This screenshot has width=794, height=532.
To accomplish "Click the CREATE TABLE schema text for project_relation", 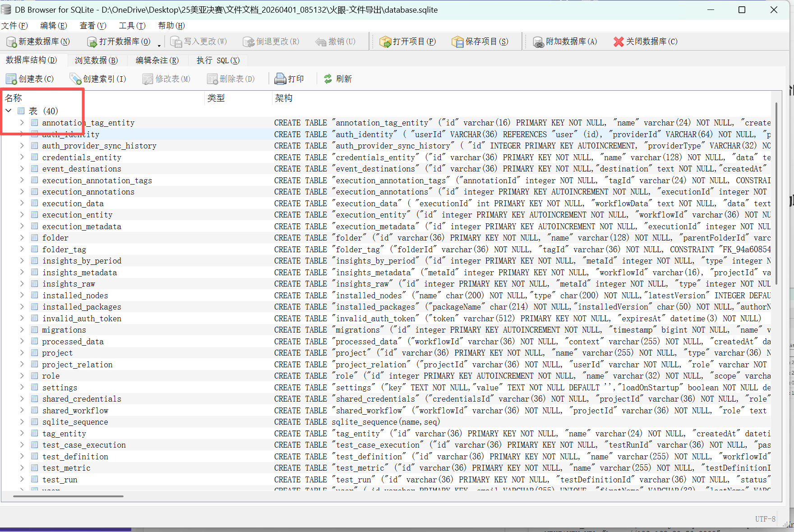I will 522,365.
